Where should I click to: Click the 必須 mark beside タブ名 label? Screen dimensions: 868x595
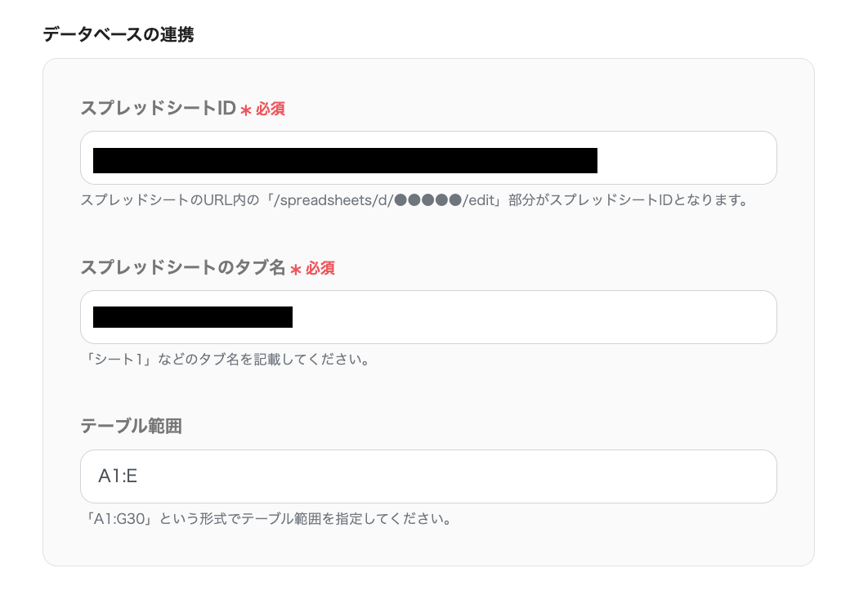(320, 268)
